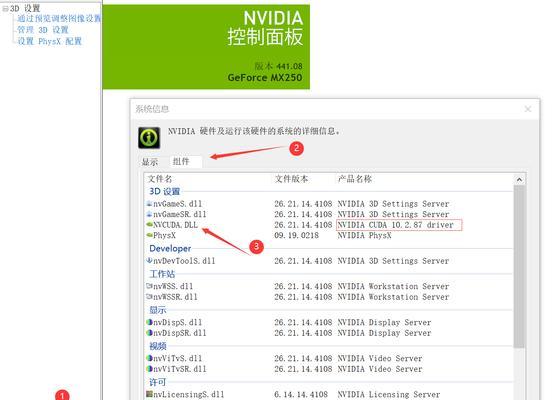Select the nvWSS.dll file name
554x400 pixels.
[x=173, y=286]
